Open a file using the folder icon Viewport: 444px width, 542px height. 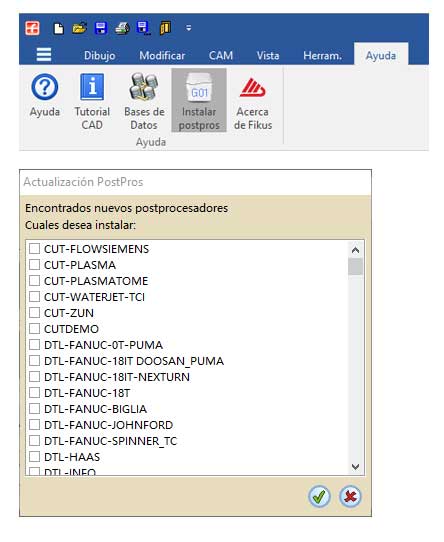[x=79, y=28]
